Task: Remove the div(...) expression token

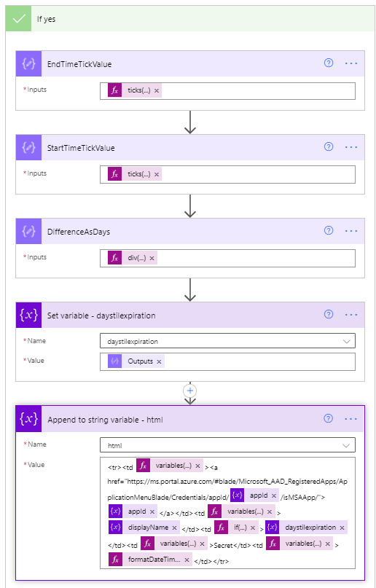Action: click(x=152, y=258)
